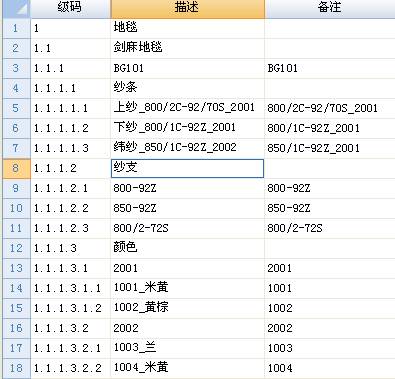Select cell with code 1.1.1.1.1
Image resolution: width=395 pixels, height=379 pixels.
coord(70,108)
